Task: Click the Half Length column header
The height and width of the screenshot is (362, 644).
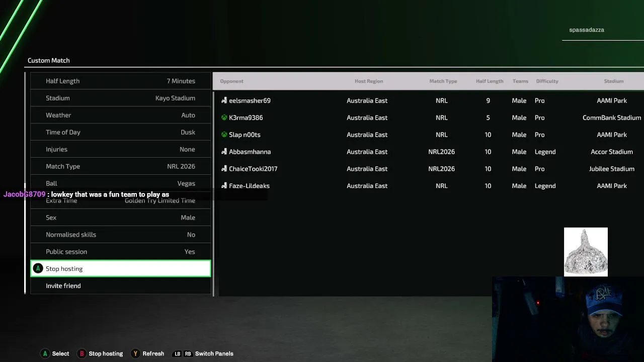Action: click(x=490, y=81)
